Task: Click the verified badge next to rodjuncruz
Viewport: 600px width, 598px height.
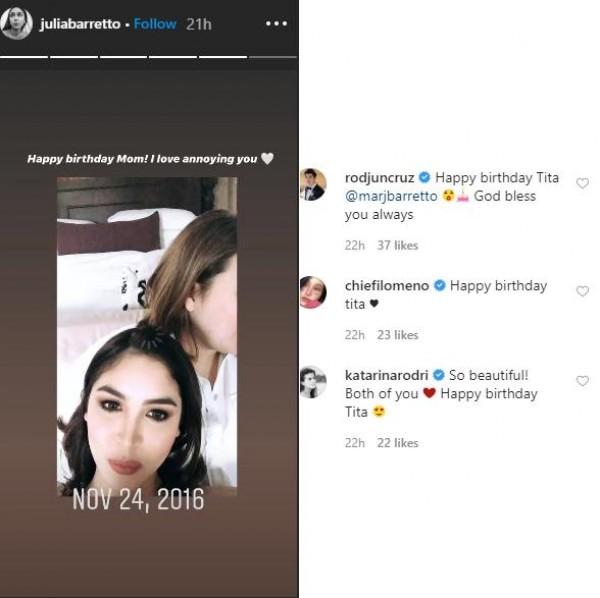Action: [x=424, y=178]
